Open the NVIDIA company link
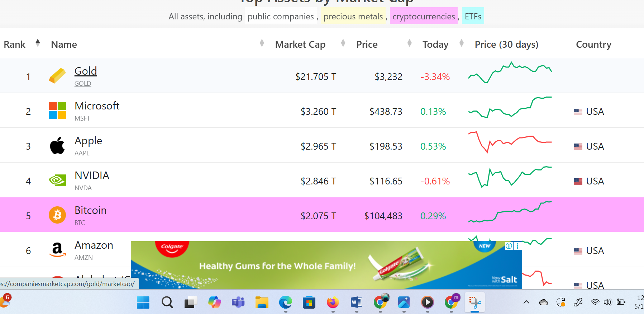This screenshot has height=314, width=644. pos(92,175)
